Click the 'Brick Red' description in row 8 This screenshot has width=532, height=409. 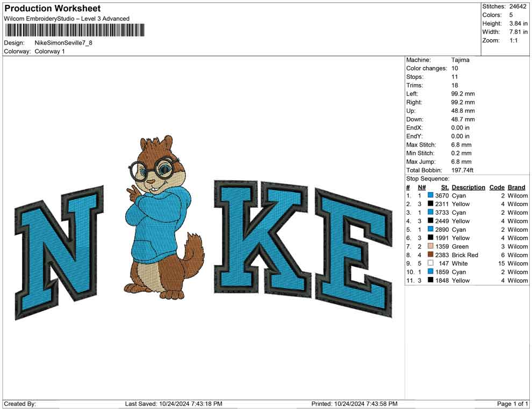click(465, 255)
